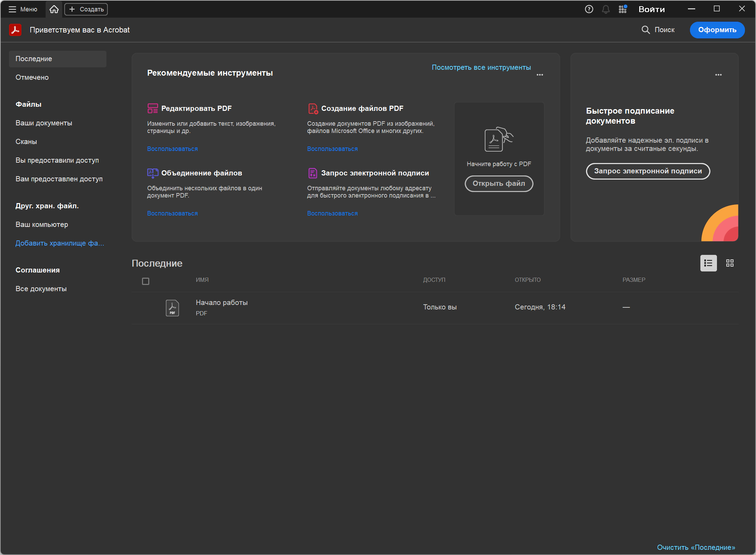Viewport: 756px width, 555px height.
Task: Open three-dots menu of recommended tools card
Action: pyautogui.click(x=540, y=75)
